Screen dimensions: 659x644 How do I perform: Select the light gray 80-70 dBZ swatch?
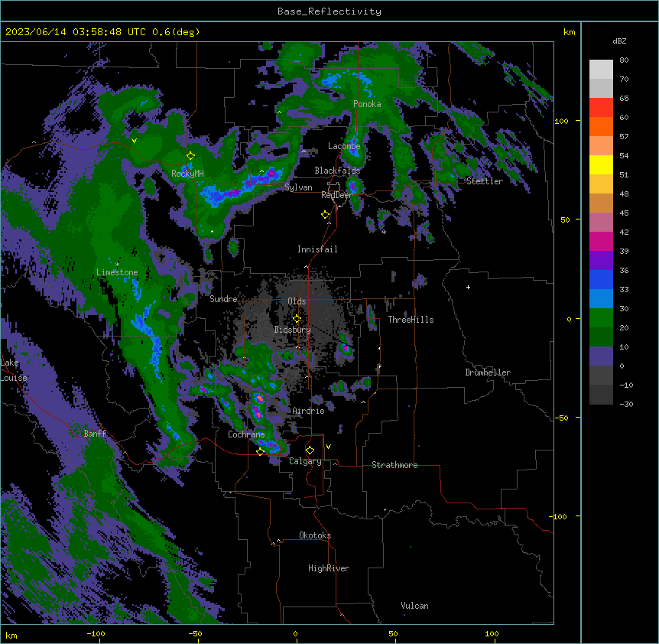(x=601, y=70)
